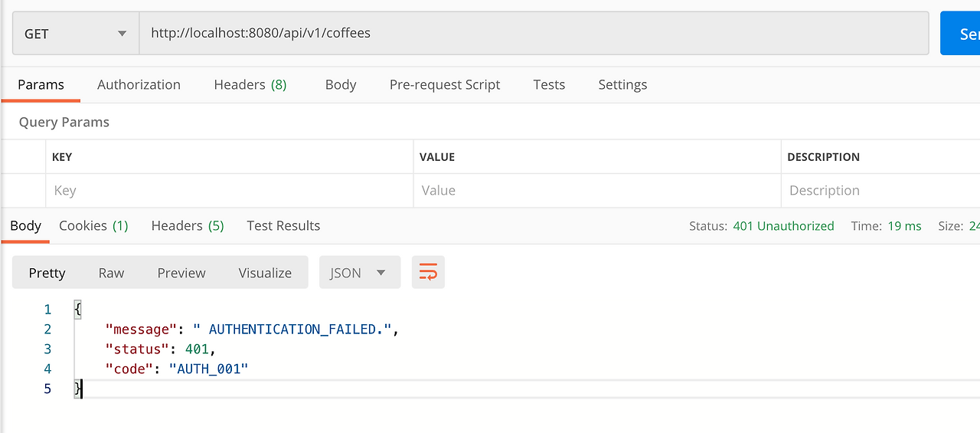
Task: View the response Headers (5) tab
Action: pyautogui.click(x=188, y=225)
